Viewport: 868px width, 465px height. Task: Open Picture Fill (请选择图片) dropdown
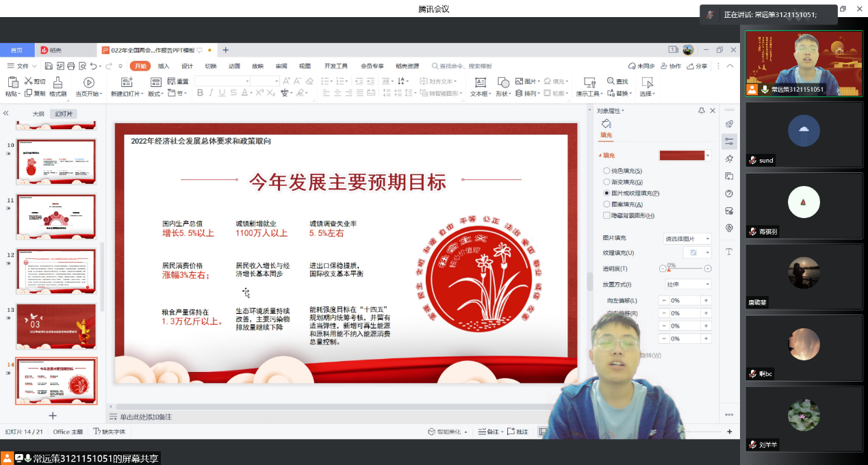tap(687, 239)
